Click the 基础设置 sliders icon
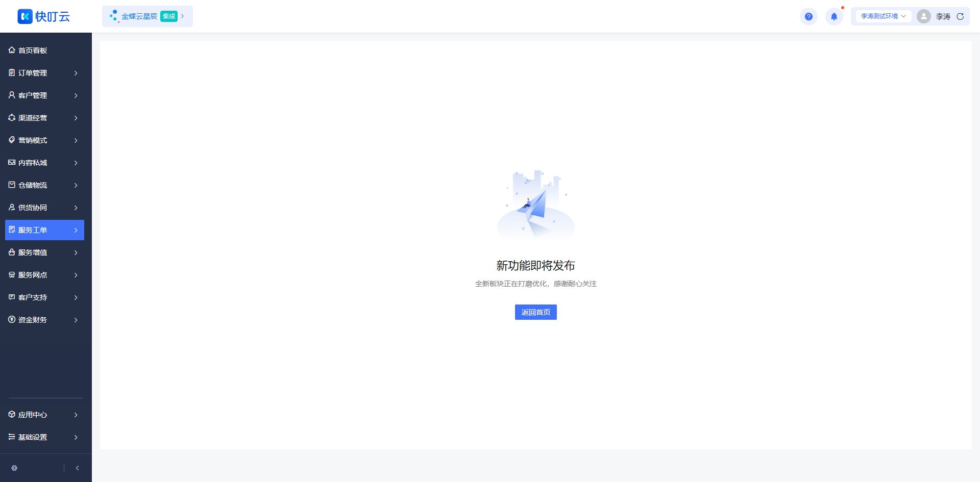 click(x=12, y=437)
